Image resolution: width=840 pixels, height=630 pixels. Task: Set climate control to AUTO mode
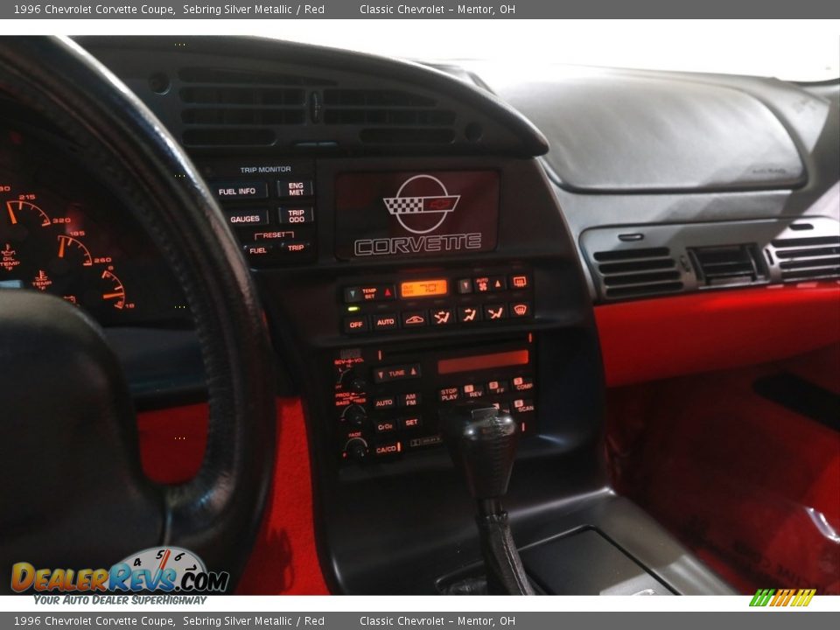click(x=385, y=321)
